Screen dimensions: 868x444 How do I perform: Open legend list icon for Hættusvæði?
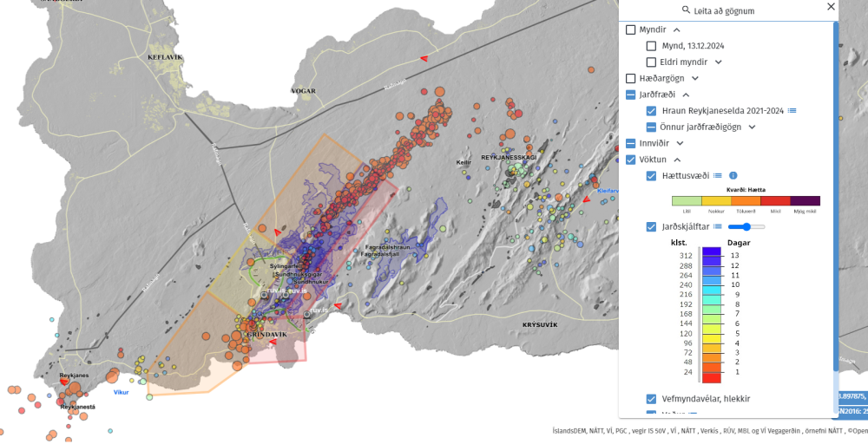[x=718, y=176]
